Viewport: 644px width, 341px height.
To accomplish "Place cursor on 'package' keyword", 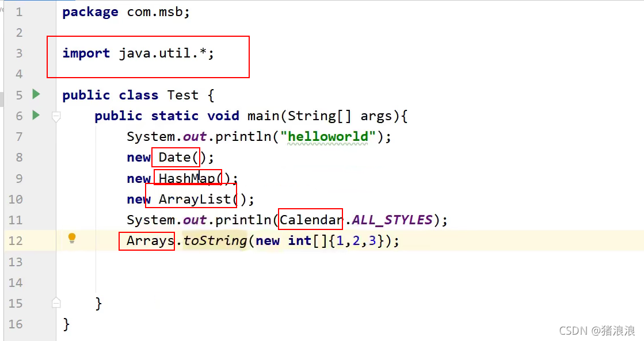I will click(90, 12).
